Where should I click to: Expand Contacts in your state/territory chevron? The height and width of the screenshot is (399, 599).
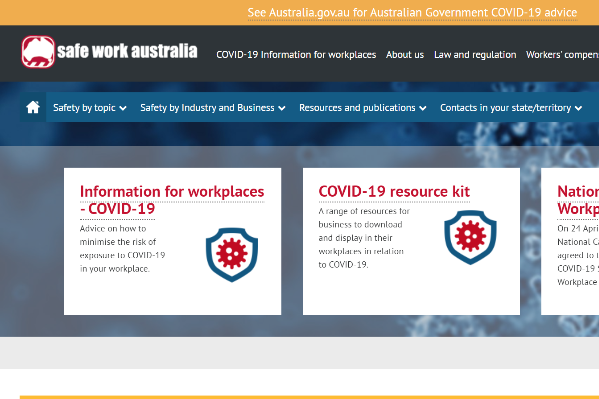579,108
